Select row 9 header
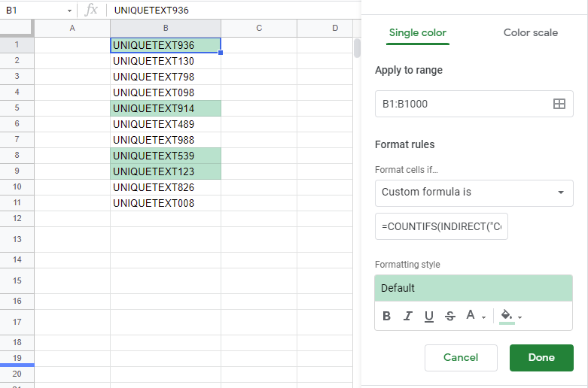 (17, 171)
